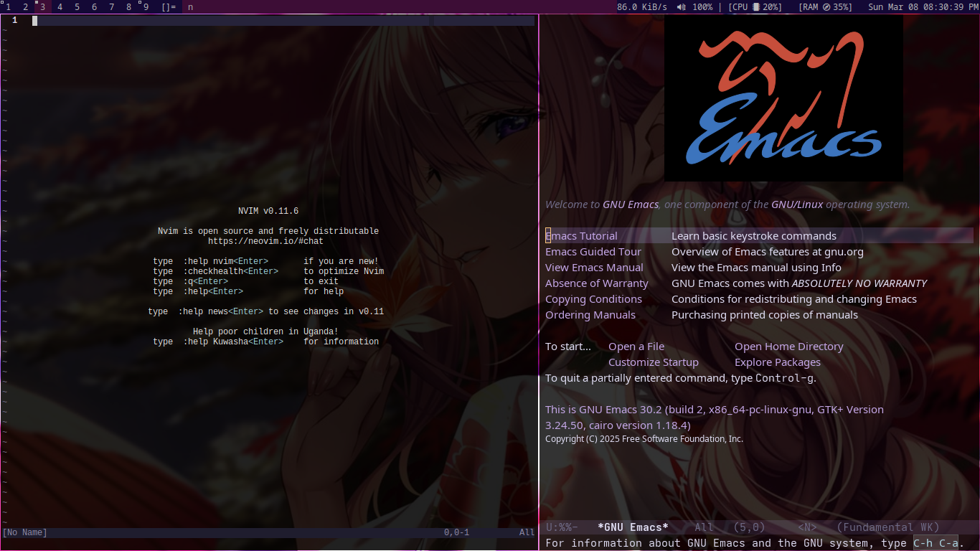Click 'Purchasing printed copies of manuals' text
The image size is (980, 551).
pyautogui.click(x=765, y=315)
